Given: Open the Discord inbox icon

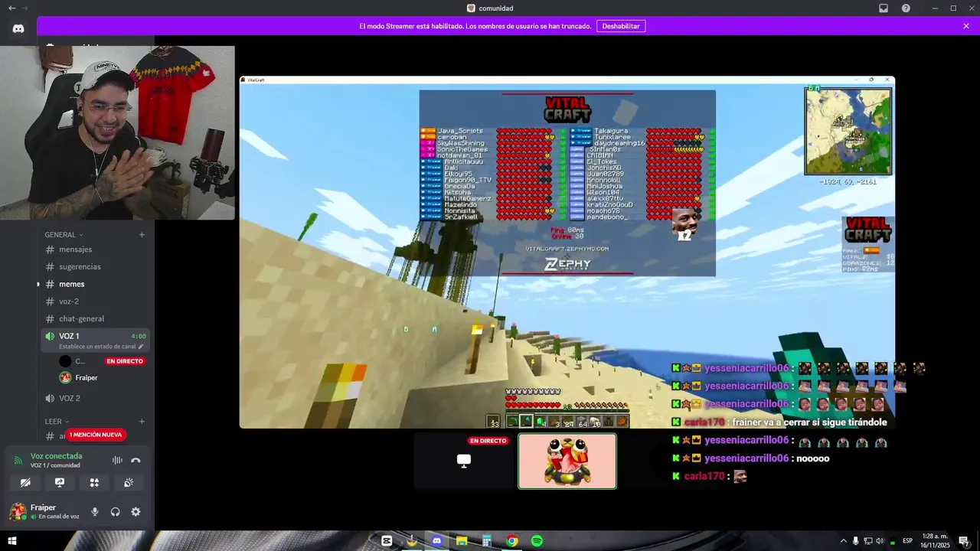Looking at the screenshot, I should click(884, 8).
